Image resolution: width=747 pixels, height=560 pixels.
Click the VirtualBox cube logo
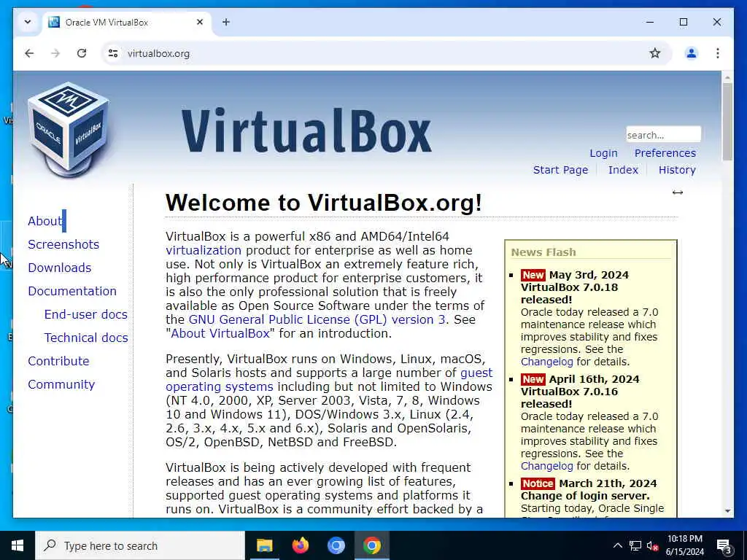[x=69, y=128]
